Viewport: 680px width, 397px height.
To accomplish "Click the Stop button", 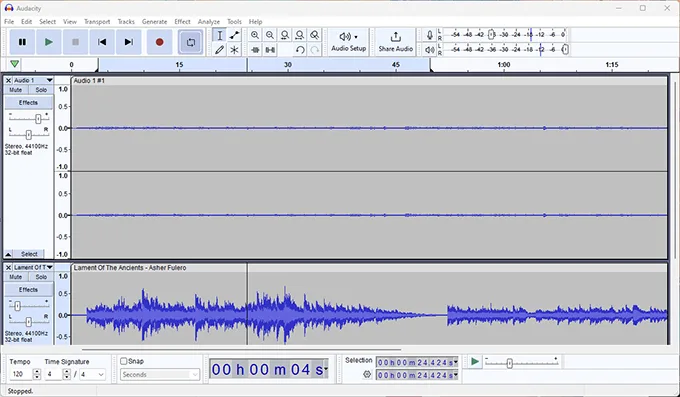I will point(75,42).
